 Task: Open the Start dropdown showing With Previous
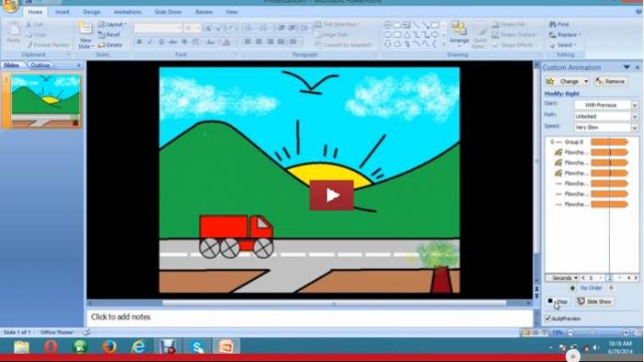pos(635,105)
